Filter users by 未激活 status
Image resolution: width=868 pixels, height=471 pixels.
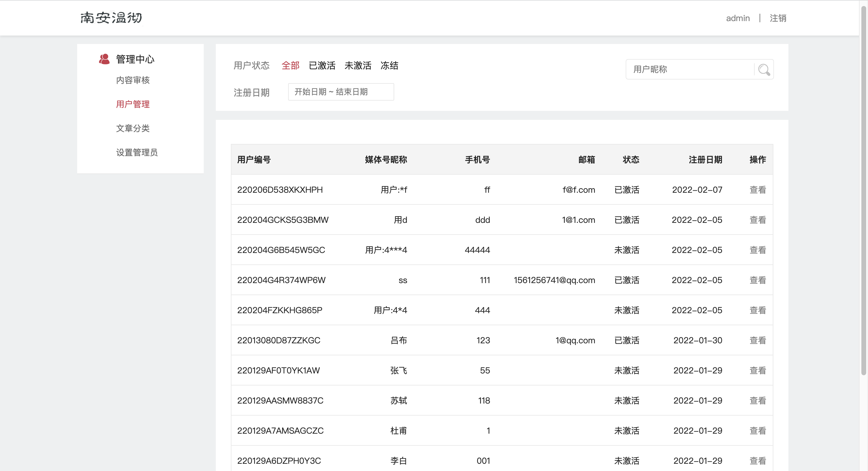tap(357, 65)
